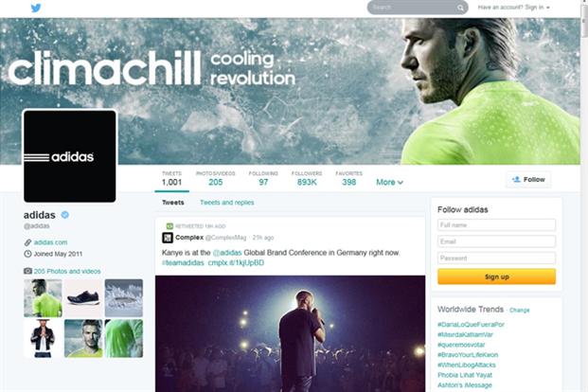
Task: Click the Twitter bird home icon
Action: tap(36, 8)
